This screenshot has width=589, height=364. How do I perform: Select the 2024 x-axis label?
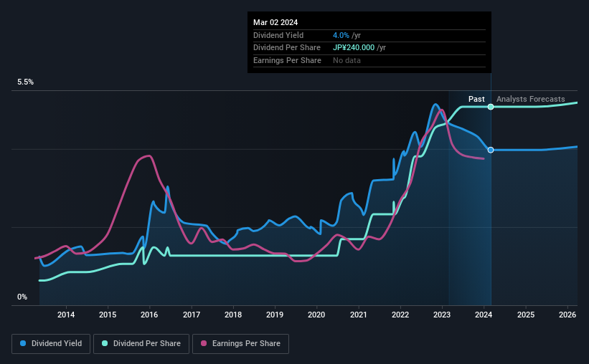484,315
